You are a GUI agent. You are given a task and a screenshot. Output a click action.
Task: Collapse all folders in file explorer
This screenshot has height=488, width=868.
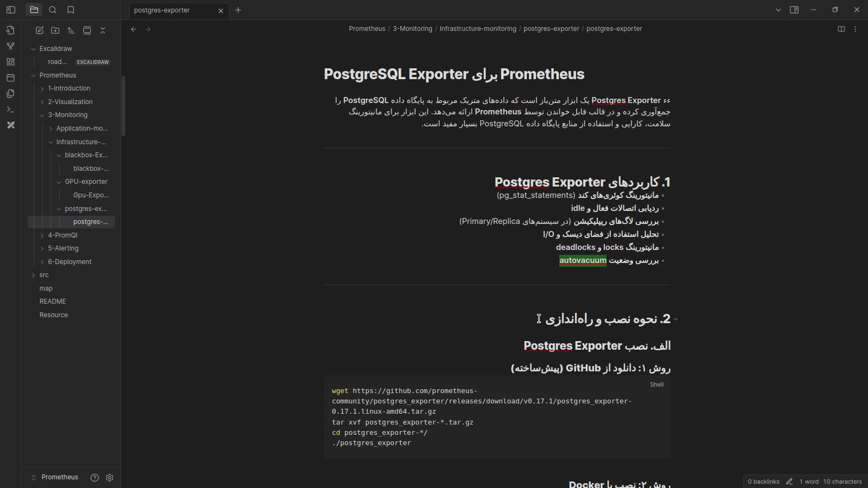point(103,30)
